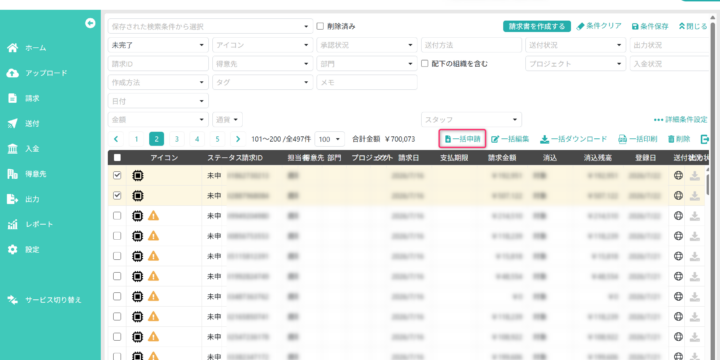Focus the 請求ID filter field
Screen dimensions: 720x360
coord(158,64)
